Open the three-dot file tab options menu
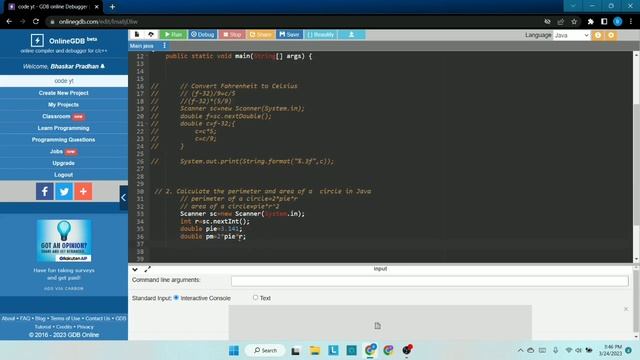Screen dimensions: 640x360 tap(164, 46)
